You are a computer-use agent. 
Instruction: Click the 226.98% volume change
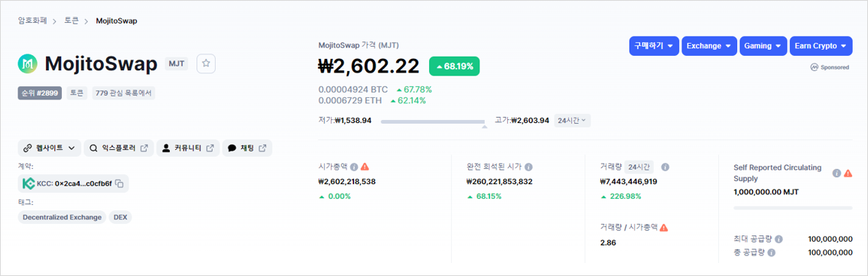(625, 196)
